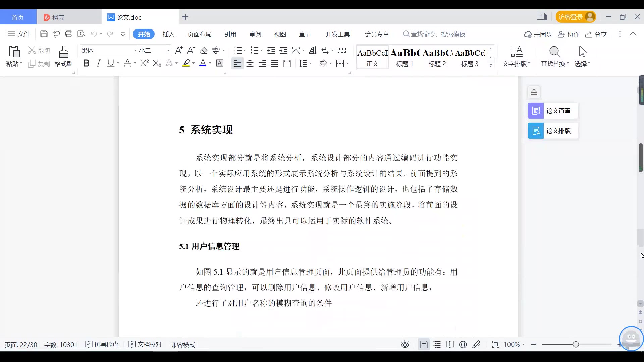Switch to the 插入 (Insert) ribbon tab
Viewport: 644px width, 362px height.
pos(168,34)
